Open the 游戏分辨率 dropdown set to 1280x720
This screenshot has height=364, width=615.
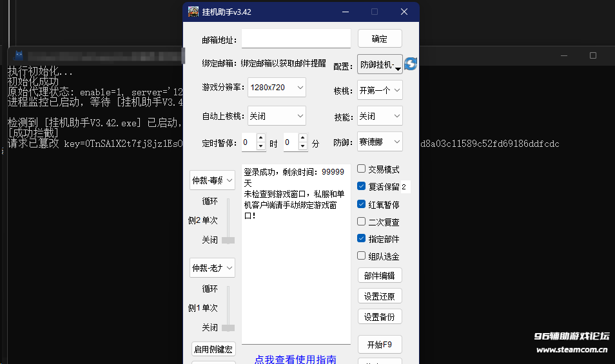point(277,88)
